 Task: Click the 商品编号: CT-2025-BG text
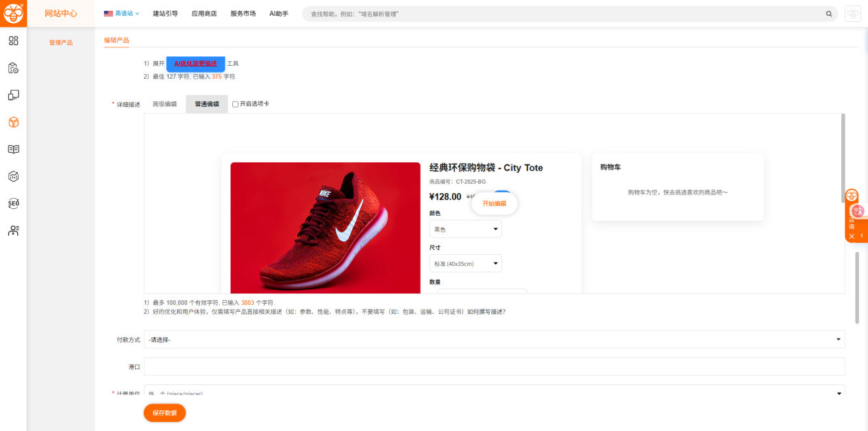pyautogui.click(x=458, y=182)
